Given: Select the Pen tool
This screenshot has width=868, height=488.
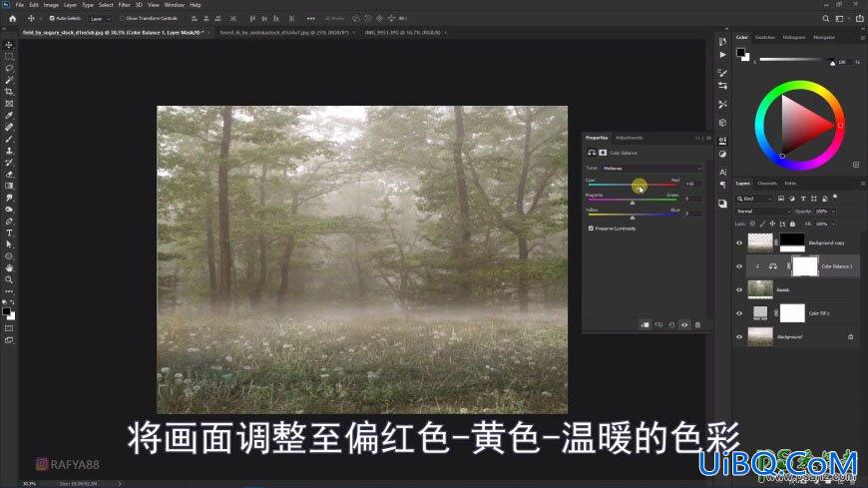Looking at the screenshot, I should pyautogui.click(x=9, y=221).
